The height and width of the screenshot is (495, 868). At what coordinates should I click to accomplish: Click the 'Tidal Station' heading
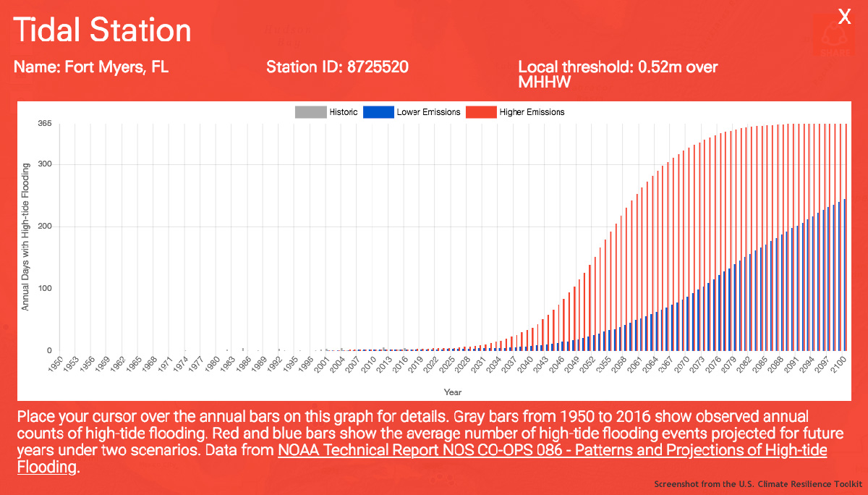tap(102, 30)
